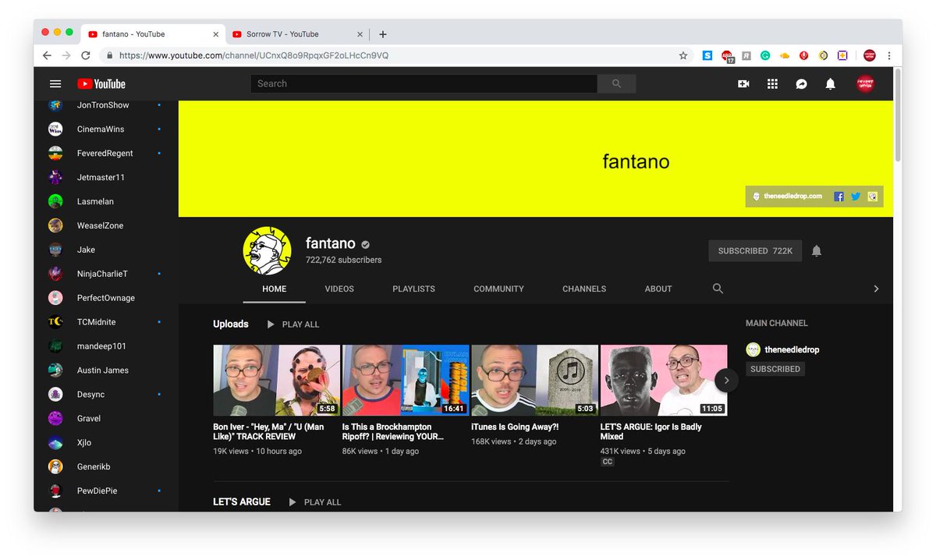
Task: Click the YouTube search input field
Action: (424, 83)
